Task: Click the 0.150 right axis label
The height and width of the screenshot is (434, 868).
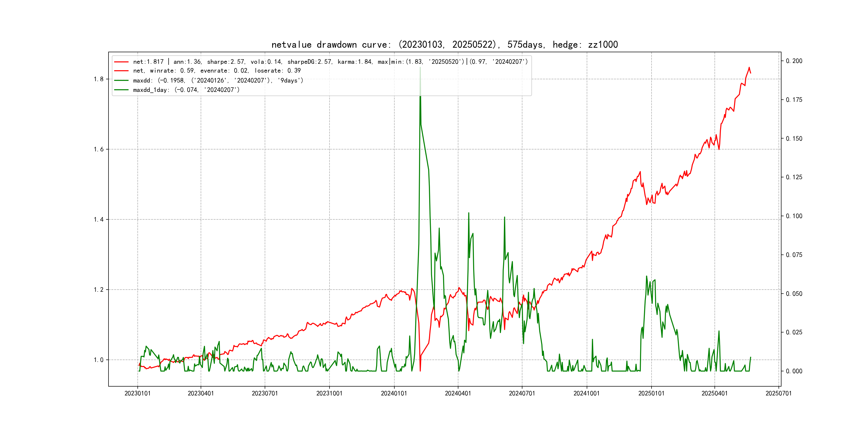Action: [794, 139]
